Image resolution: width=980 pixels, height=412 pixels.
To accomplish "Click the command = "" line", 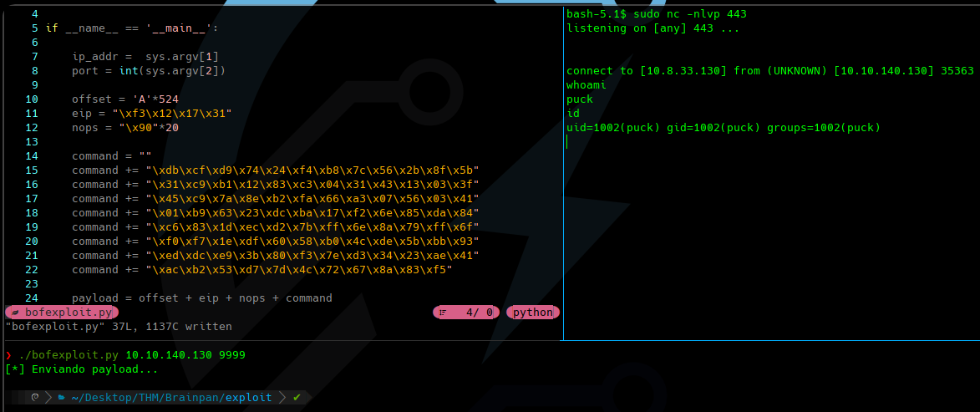I will (112, 155).
